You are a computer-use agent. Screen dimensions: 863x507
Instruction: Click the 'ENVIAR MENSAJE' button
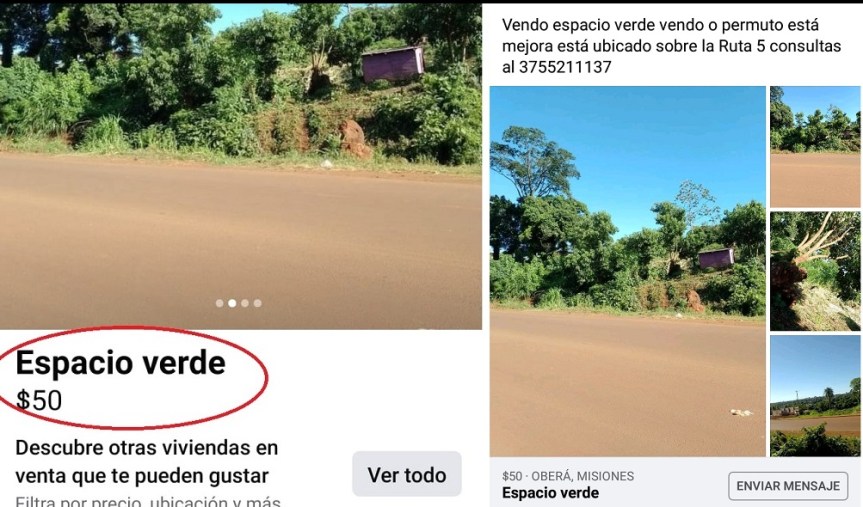tap(788, 486)
